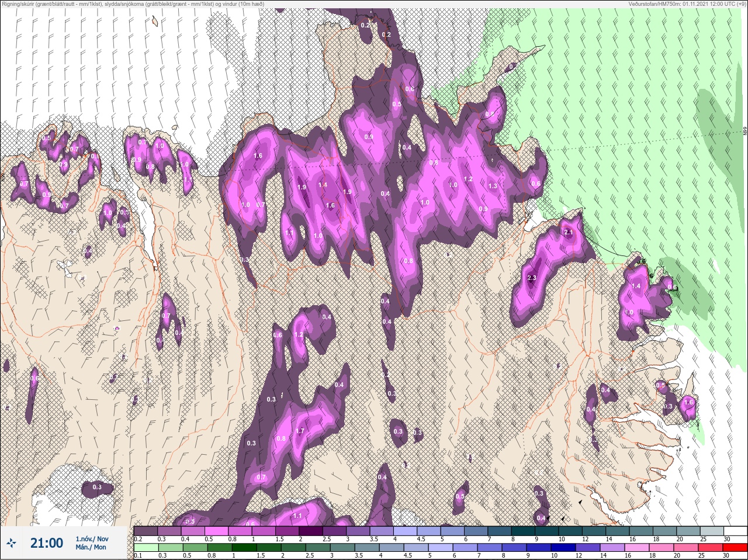Image resolution: width=748 pixels, height=560 pixels.
Task: Click the weather office logo beside 21:00
Action: click(x=12, y=543)
